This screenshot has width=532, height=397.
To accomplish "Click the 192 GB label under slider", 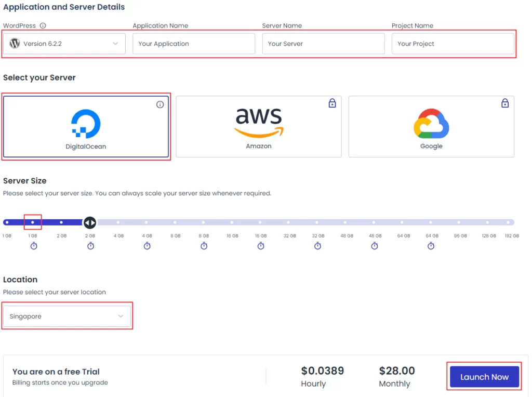I will 512,235.
